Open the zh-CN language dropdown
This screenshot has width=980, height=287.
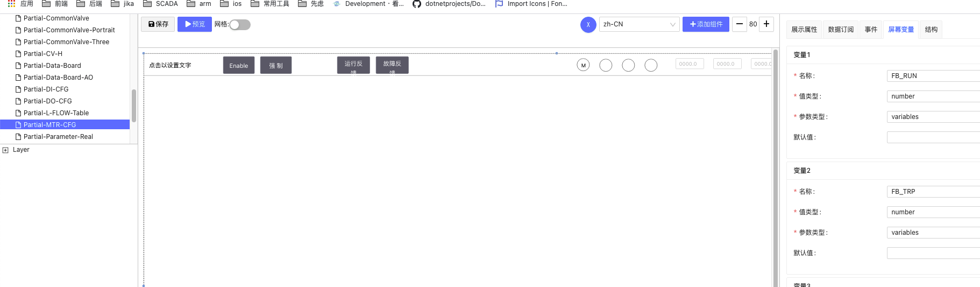639,24
